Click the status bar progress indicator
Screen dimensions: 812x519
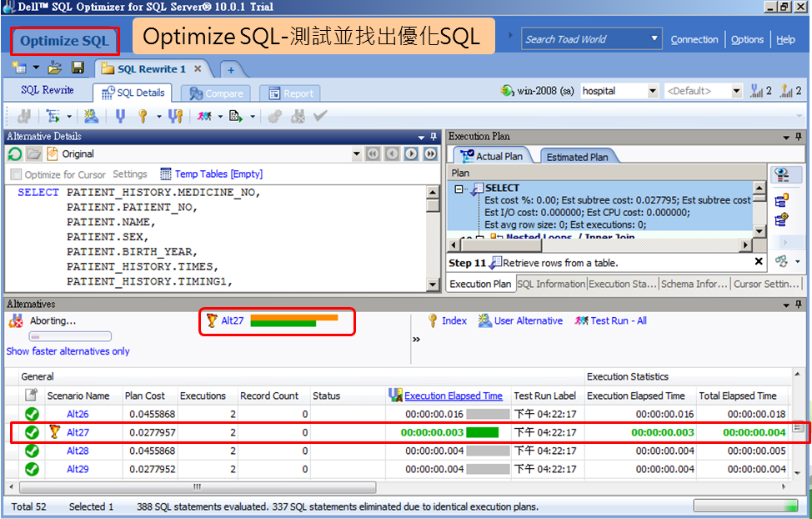[745, 506]
